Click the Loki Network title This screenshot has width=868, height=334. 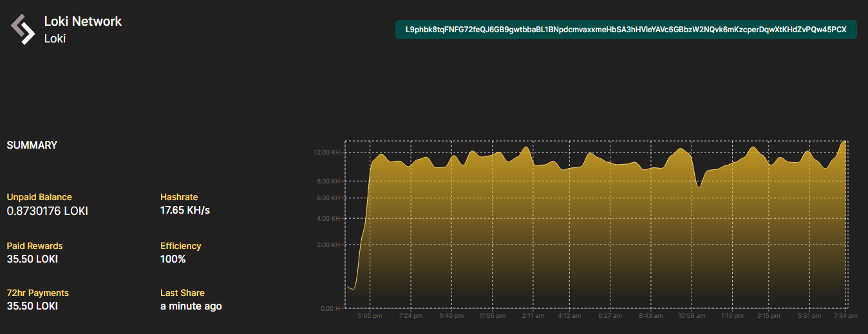(x=83, y=21)
